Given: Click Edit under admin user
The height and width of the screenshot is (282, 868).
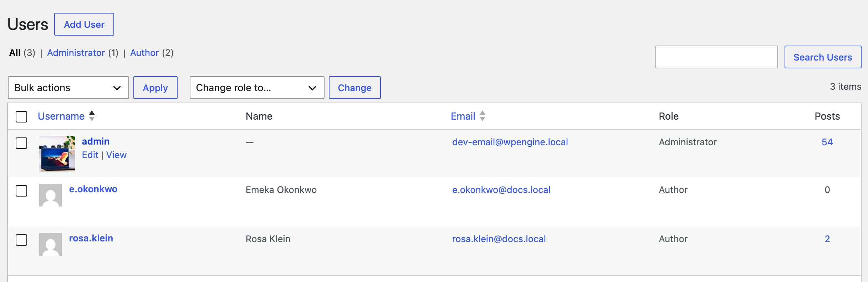Looking at the screenshot, I should (x=90, y=155).
